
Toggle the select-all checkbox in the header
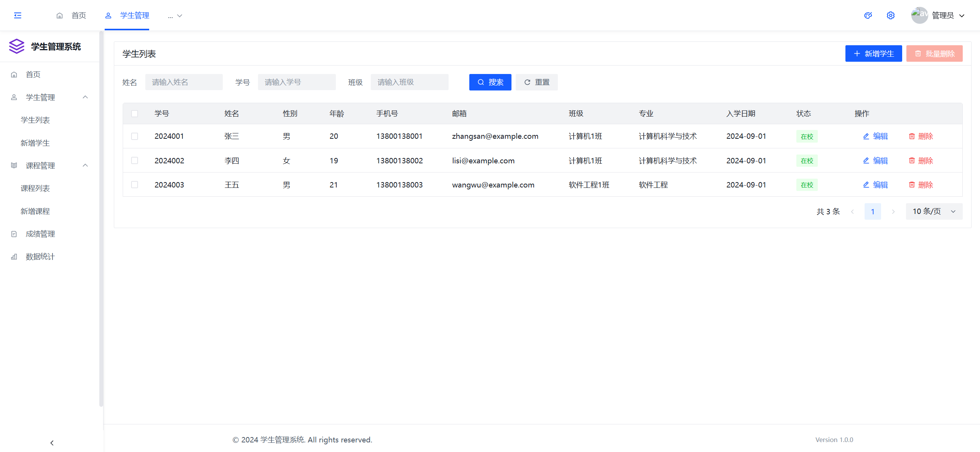click(135, 113)
